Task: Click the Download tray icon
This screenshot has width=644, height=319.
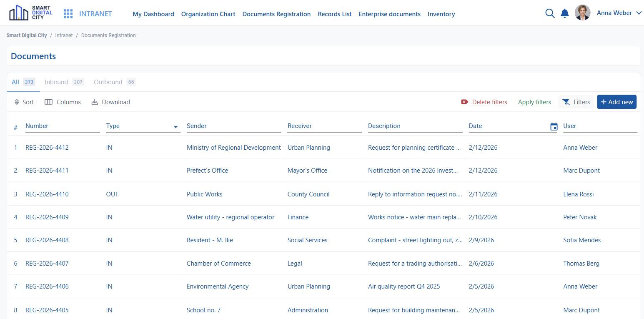Action: pyautogui.click(x=95, y=102)
